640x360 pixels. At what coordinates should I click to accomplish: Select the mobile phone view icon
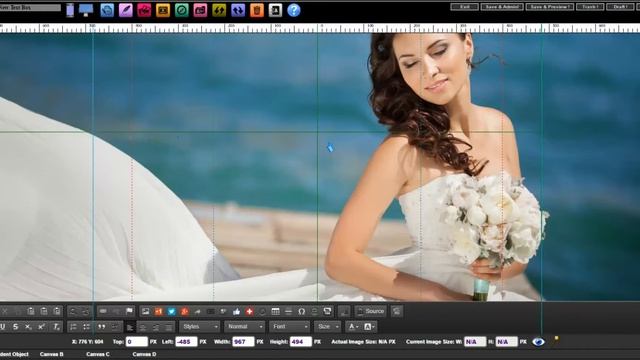tap(70, 10)
